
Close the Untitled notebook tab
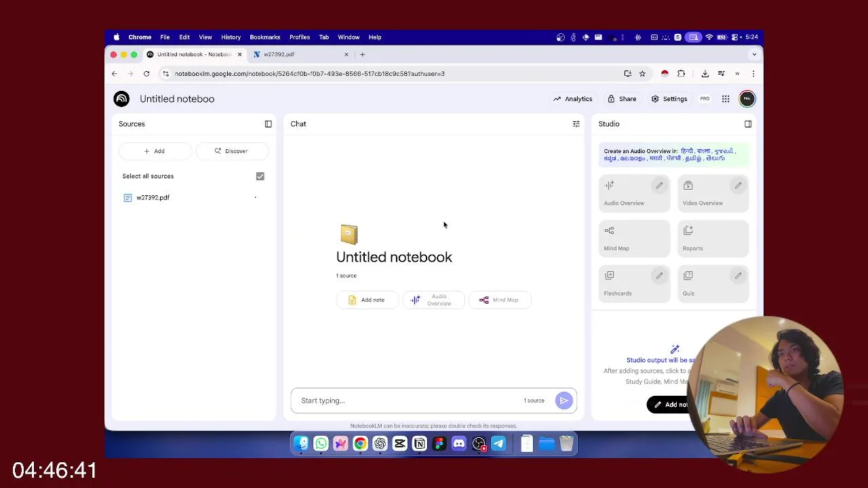pyautogui.click(x=239, y=54)
